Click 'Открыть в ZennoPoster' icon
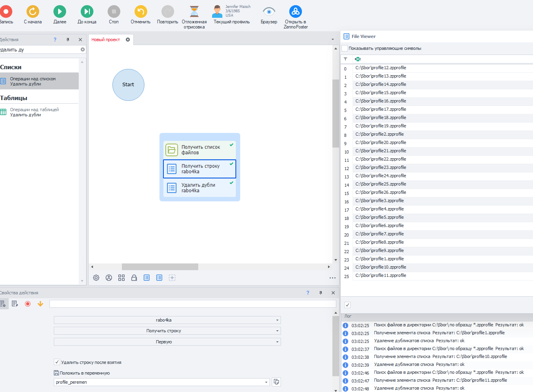The image size is (533, 392). coord(295,12)
